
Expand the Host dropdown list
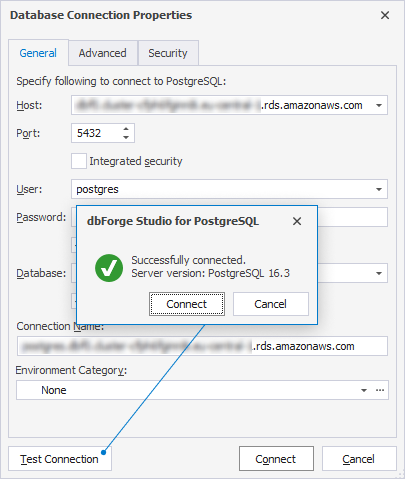pyautogui.click(x=379, y=105)
